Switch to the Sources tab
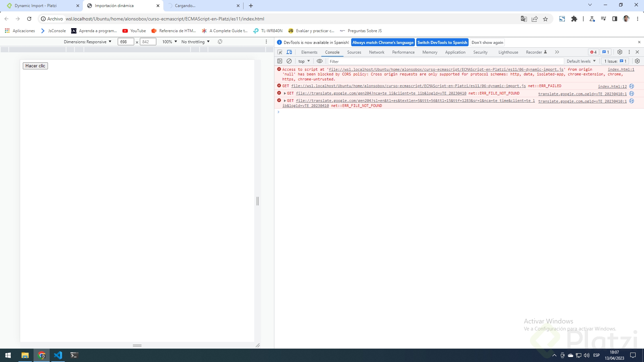Viewport: 644px width, 362px height. [x=354, y=52]
